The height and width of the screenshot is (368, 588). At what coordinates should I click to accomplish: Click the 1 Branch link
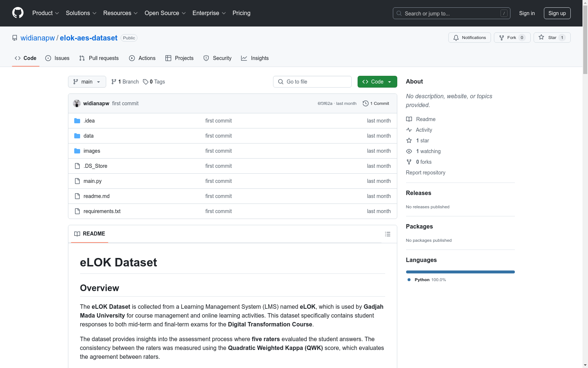125,82
